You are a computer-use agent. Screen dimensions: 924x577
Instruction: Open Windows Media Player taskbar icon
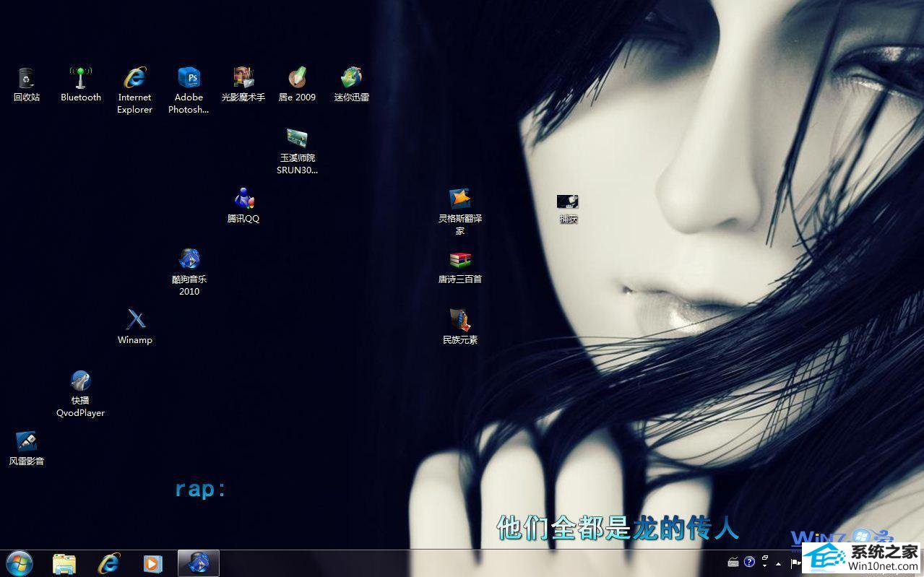tap(153, 563)
